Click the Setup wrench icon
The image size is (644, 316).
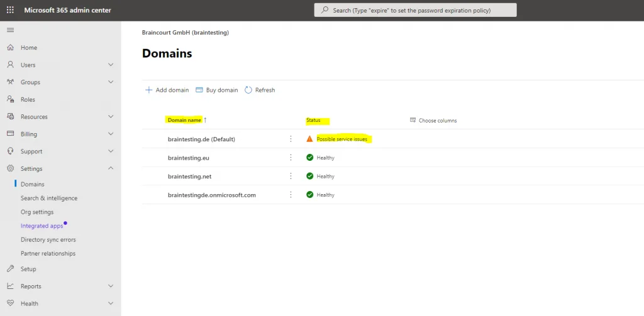[x=11, y=269]
